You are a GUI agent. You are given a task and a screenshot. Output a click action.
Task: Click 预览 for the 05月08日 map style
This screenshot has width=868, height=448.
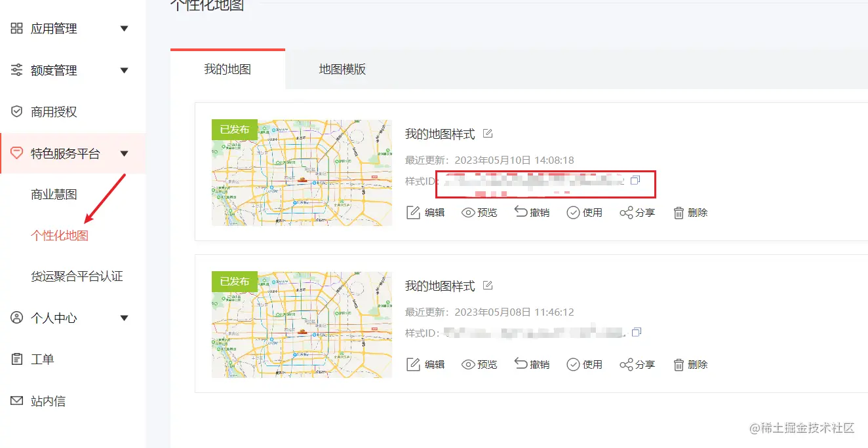pos(479,365)
